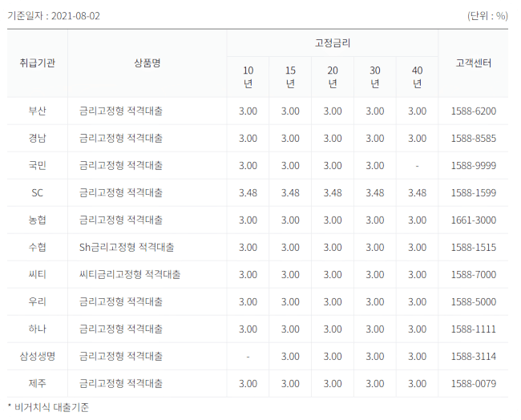Click 국민 row 40년 dash cell
The width and height of the screenshot is (521, 420).
pyautogui.click(x=417, y=166)
